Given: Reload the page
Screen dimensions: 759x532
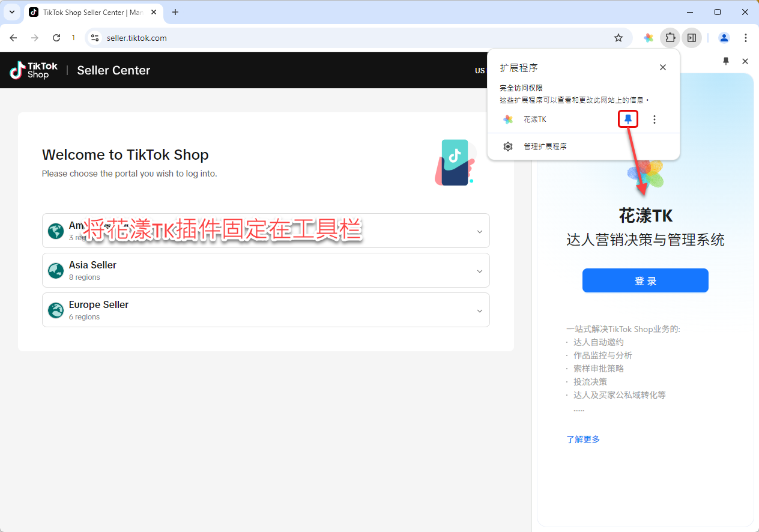Looking at the screenshot, I should 56,38.
